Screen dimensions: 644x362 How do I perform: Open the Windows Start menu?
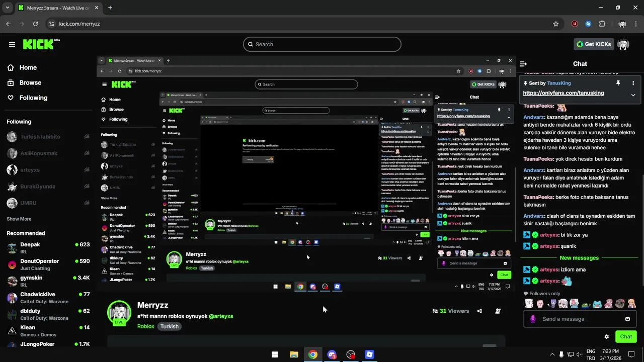tap(275, 354)
